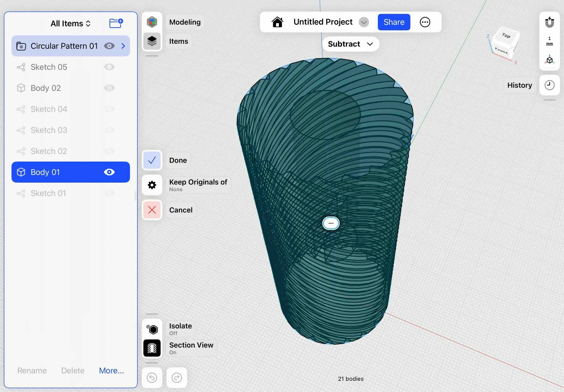
Task: Open the All Items filter dropdown
Action: tap(70, 24)
